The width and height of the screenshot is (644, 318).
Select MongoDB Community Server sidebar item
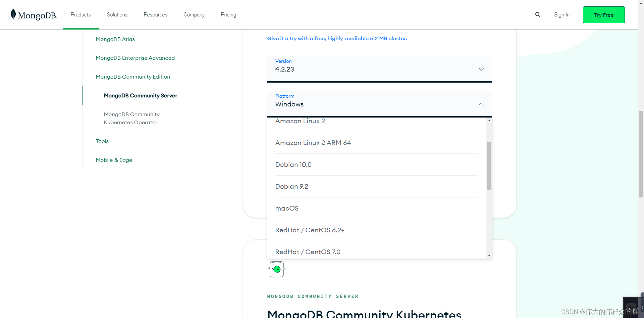click(141, 95)
